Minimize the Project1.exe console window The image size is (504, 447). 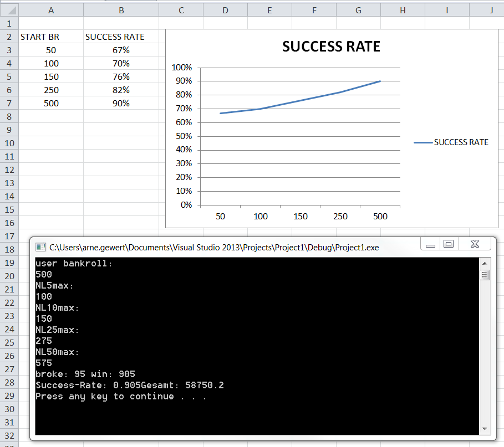(430, 245)
